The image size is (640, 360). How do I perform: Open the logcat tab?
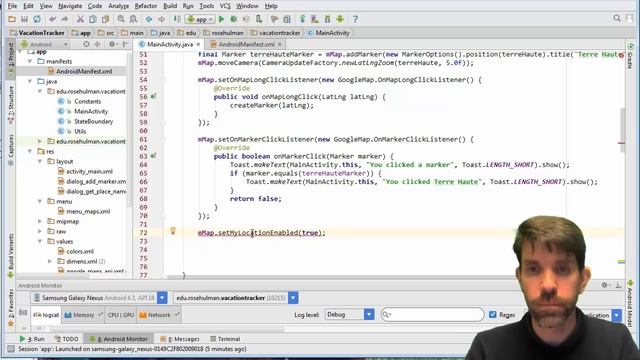[x=46, y=315]
